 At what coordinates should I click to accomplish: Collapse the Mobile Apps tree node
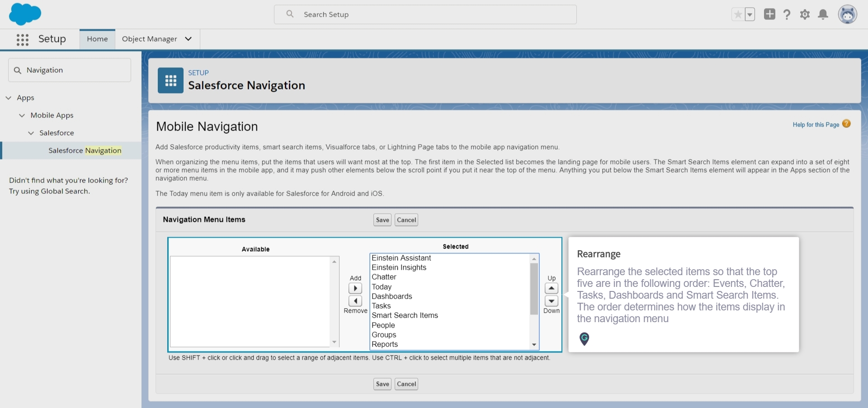click(22, 115)
